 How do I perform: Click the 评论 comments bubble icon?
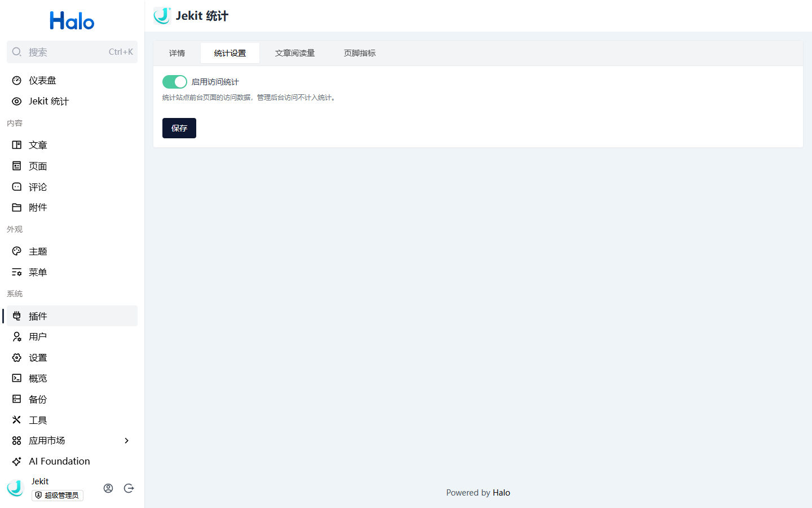pyautogui.click(x=17, y=187)
